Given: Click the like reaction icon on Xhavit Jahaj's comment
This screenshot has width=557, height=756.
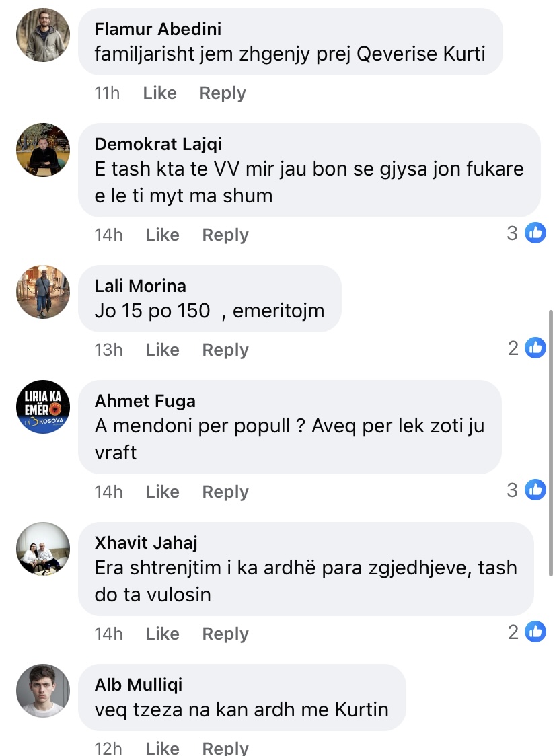Looking at the screenshot, I should coord(535,632).
